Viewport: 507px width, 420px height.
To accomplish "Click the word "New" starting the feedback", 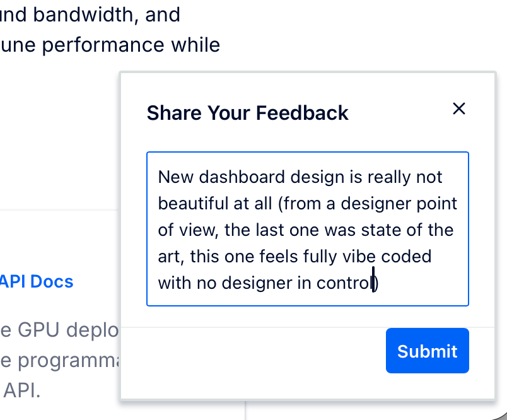I will coord(175,177).
